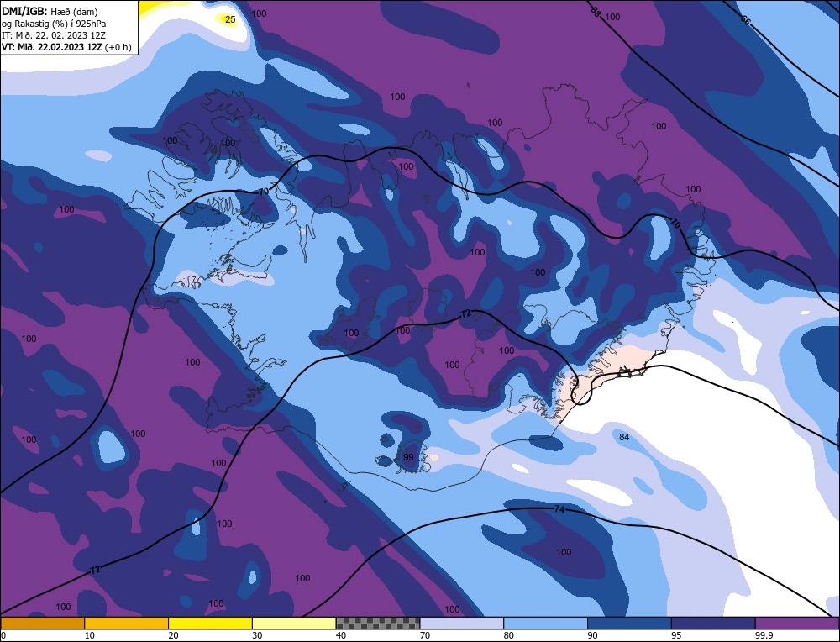
Task: Click the '84' humidity value label
Action: tap(624, 437)
